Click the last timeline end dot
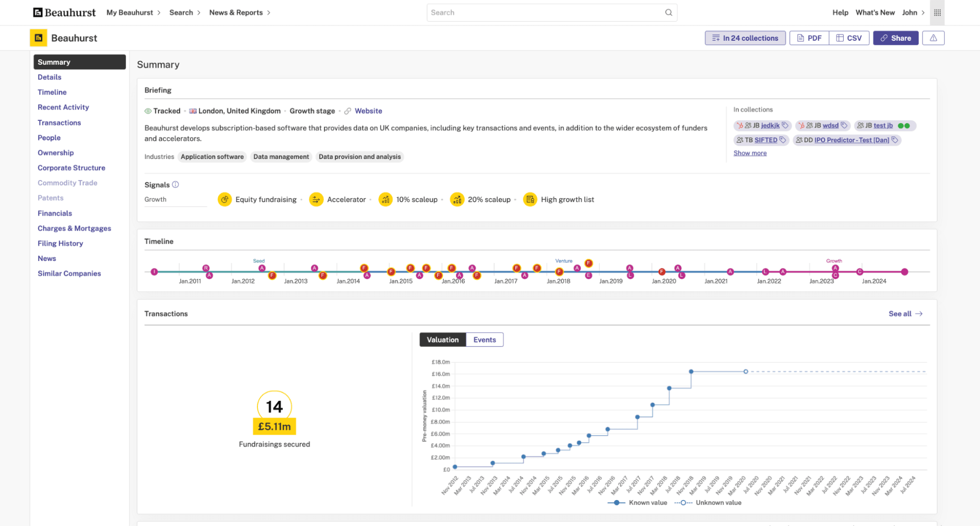 coord(905,271)
